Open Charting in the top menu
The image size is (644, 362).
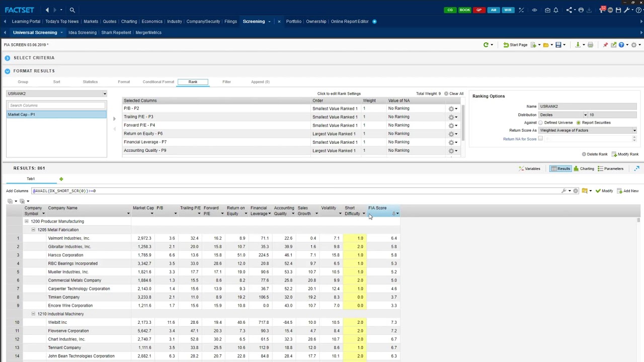(129, 22)
